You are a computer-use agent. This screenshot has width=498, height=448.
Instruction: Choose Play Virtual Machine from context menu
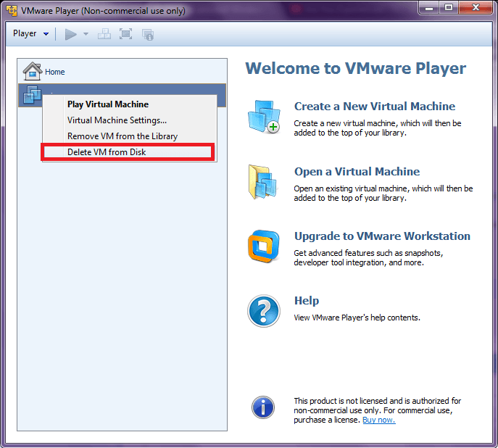[130, 104]
